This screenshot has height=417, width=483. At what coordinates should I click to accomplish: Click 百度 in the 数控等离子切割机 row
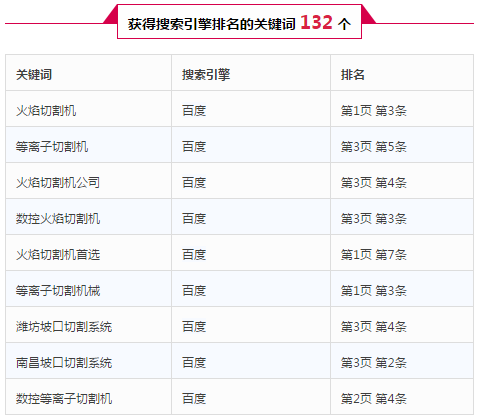click(x=194, y=398)
